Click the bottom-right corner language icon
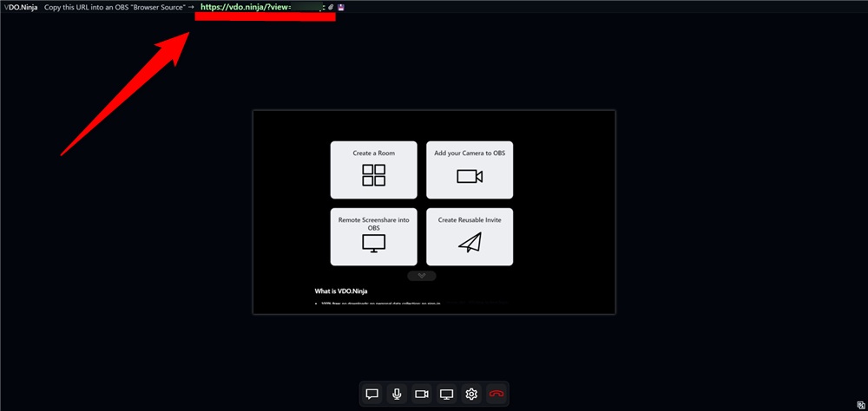Screen dimensions: 868x411 (x=859, y=404)
